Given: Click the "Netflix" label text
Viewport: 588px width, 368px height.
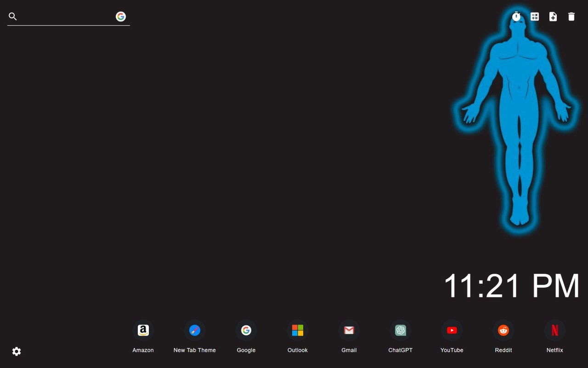Looking at the screenshot, I should point(555,350).
